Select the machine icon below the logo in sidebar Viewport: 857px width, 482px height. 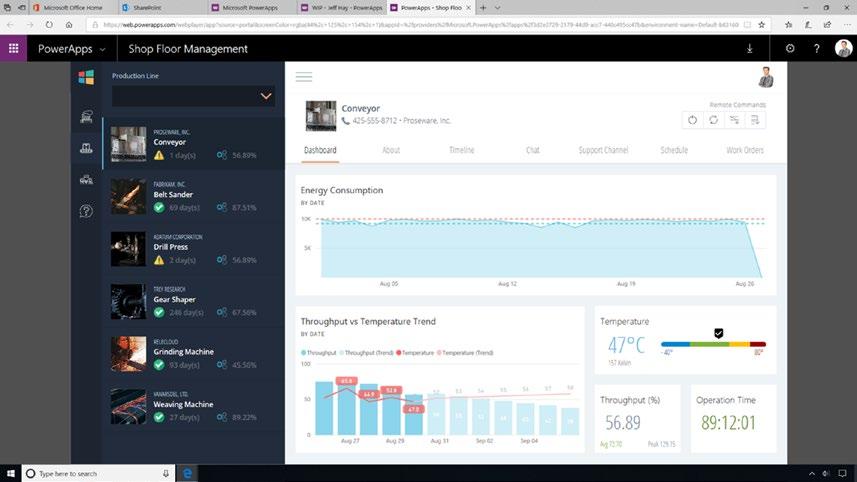click(86, 116)
